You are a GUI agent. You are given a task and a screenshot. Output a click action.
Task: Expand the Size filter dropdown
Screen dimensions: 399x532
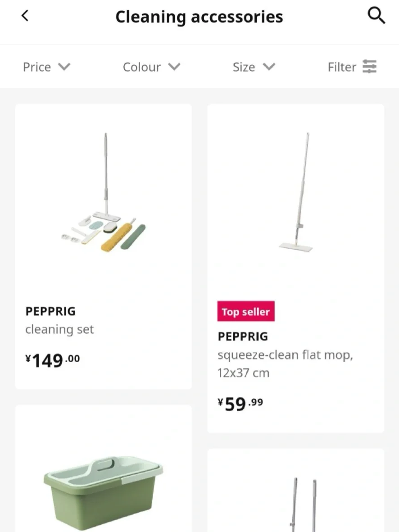[254, 67]
